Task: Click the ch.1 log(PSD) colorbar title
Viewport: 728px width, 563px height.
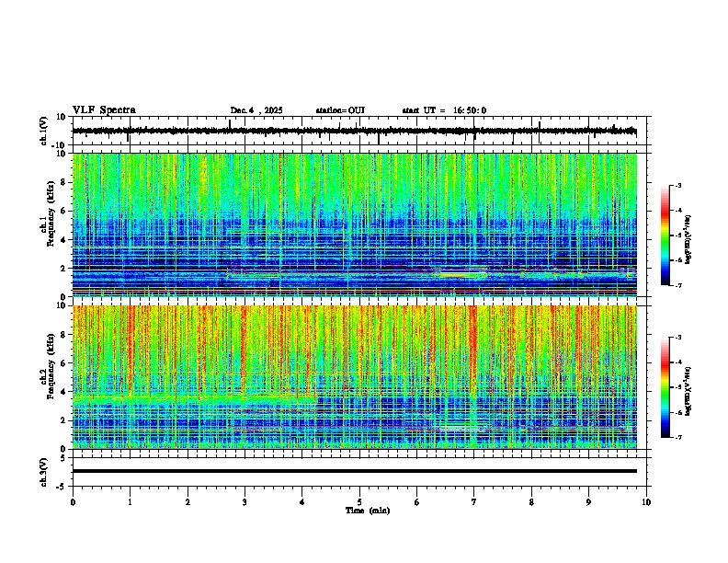Action: 688,240
